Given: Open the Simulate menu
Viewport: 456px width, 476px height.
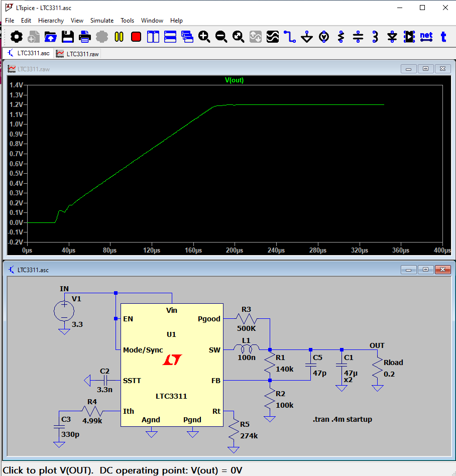Looking at the screenshot, I should pos(101,21).
